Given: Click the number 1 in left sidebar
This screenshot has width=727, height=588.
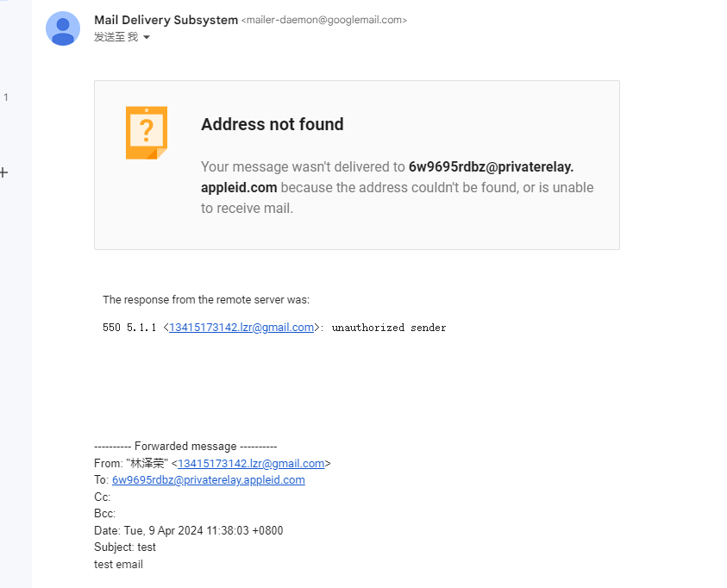Looking at the screenshot, I should click(x=6, y=97).
